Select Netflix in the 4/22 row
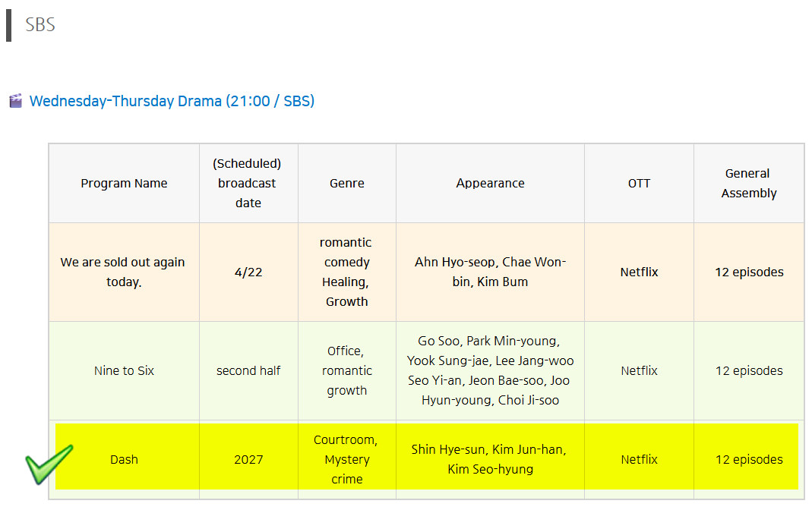This screenshot has width=812, height=510. click(x=639, y=272)
